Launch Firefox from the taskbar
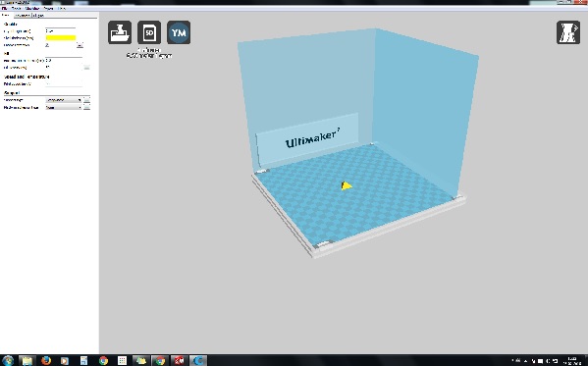This screenshot has height=366, width=588. [x=46, y=361]
